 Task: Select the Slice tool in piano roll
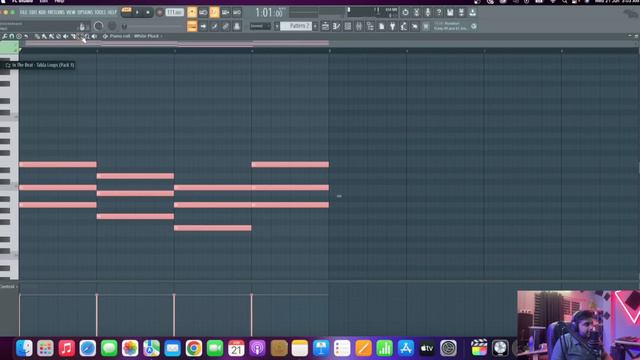(73, 36)
